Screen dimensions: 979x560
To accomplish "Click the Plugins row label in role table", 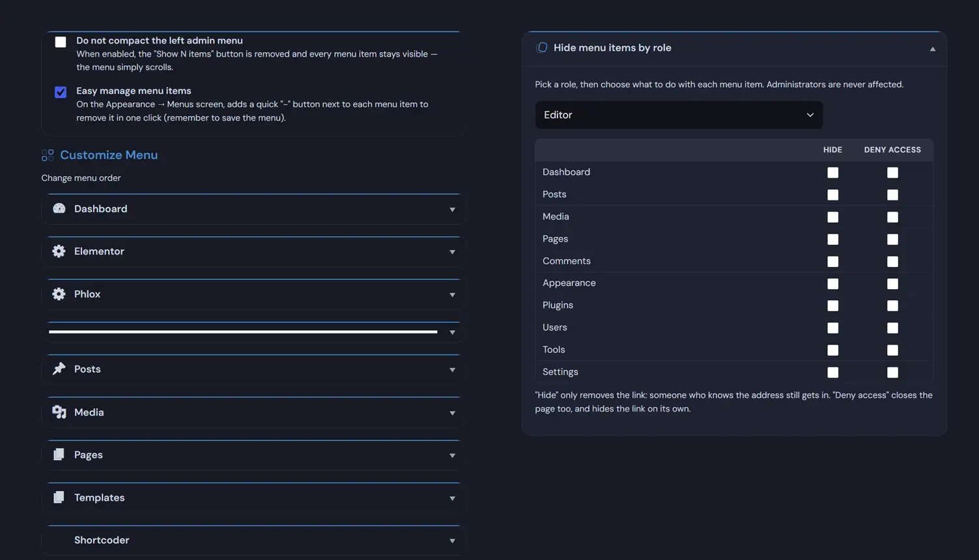I will click(x=558, y=305).
